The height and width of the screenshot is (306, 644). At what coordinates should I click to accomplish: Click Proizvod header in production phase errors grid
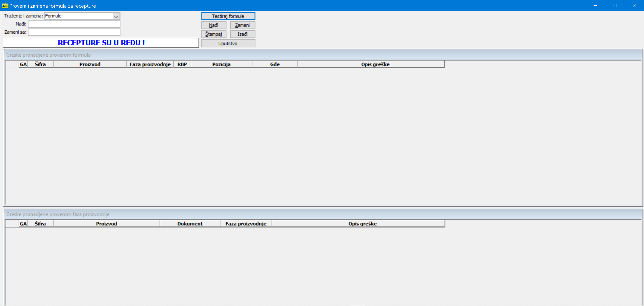pos(106,224)
